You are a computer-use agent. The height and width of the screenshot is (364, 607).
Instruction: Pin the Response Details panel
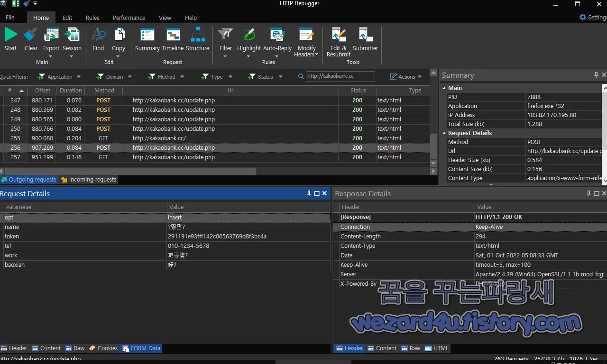(x=589, y=193)
